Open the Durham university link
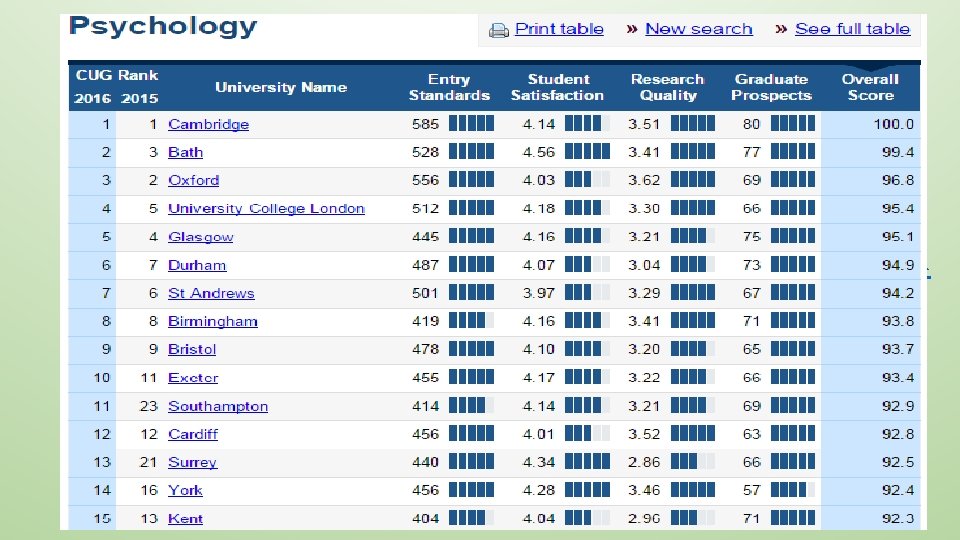The width and height of the screenshot is (960, 540). pos(197,265)
